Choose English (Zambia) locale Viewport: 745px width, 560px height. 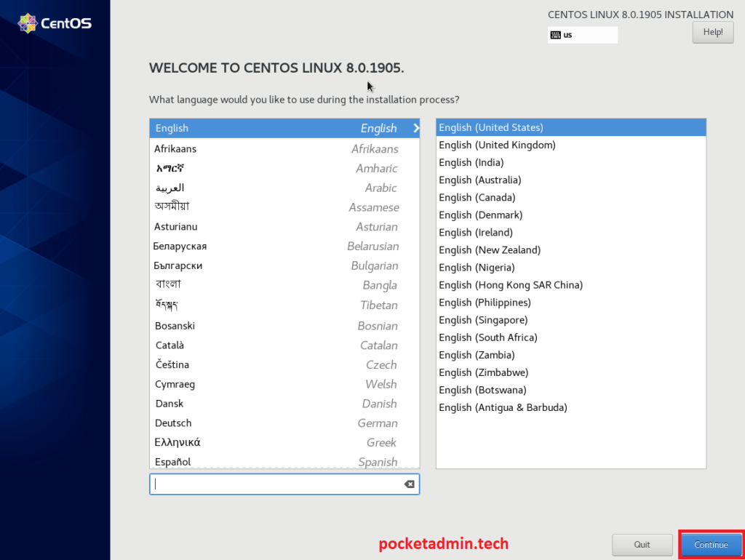pyautogui.click(x=571, y=356)
